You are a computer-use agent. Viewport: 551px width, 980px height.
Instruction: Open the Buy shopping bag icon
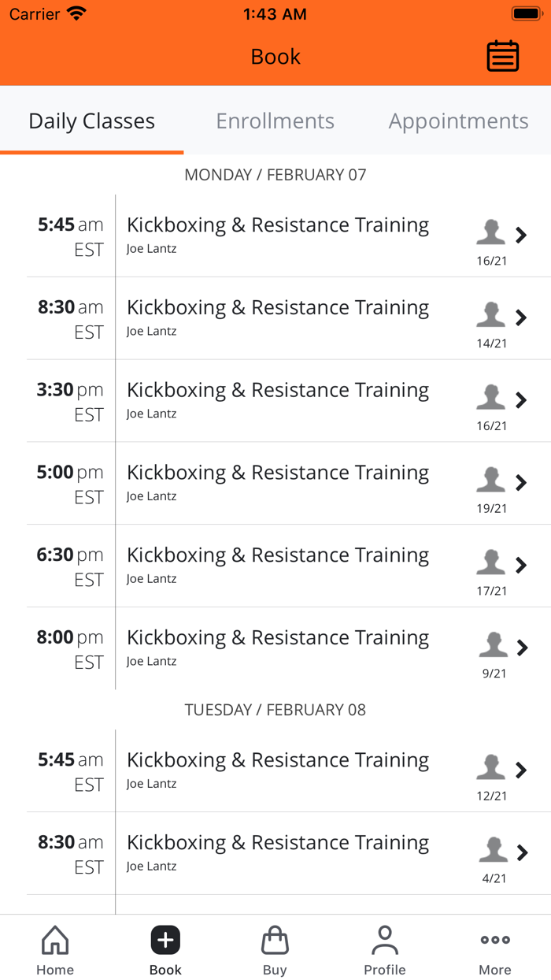pos(275,939)
